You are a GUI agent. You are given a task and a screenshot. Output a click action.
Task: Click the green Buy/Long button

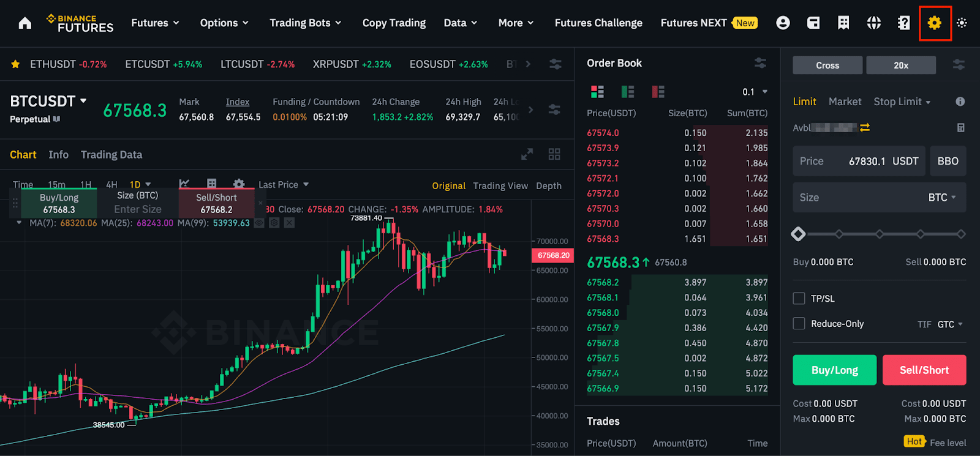[x=834, y=370]
